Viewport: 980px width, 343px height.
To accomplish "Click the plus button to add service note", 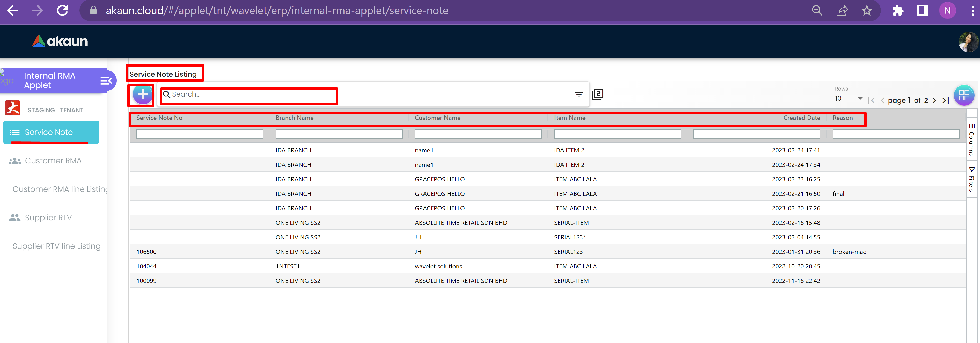I will point(143,94).
